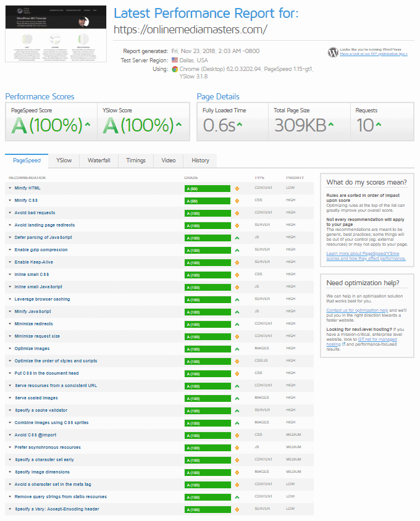Expand the Minify CSS recommendation
The width and height of the screenshot is (420, 521).
[x=10, y=201]
